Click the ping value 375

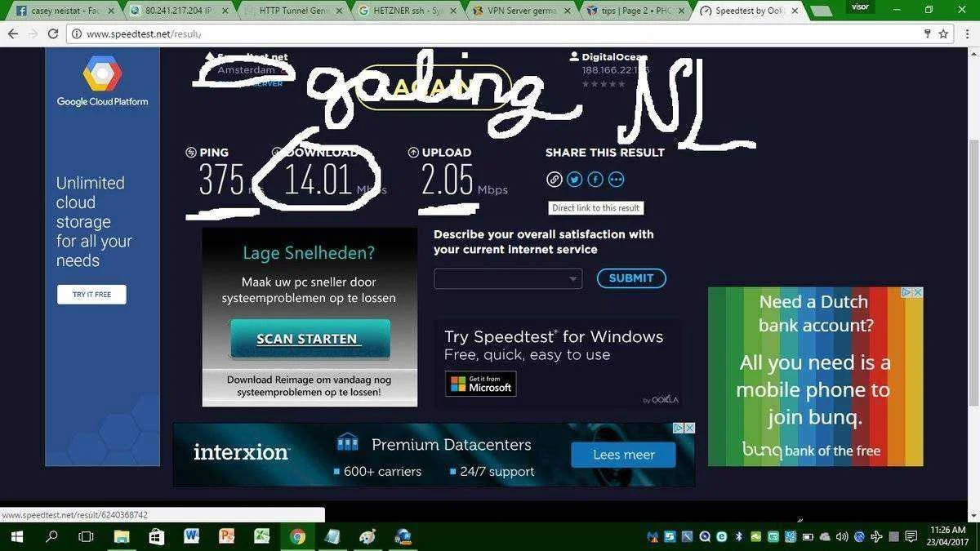221,179
